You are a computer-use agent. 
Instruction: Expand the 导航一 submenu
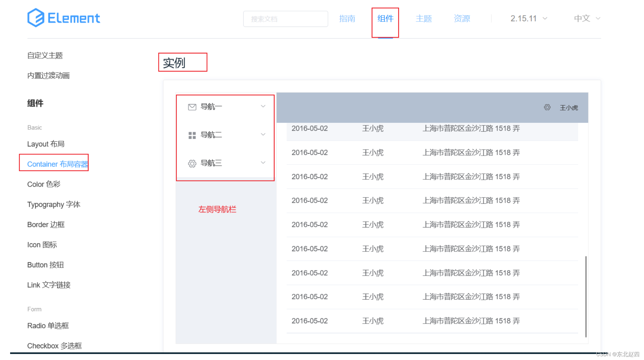tap(263, 106)
